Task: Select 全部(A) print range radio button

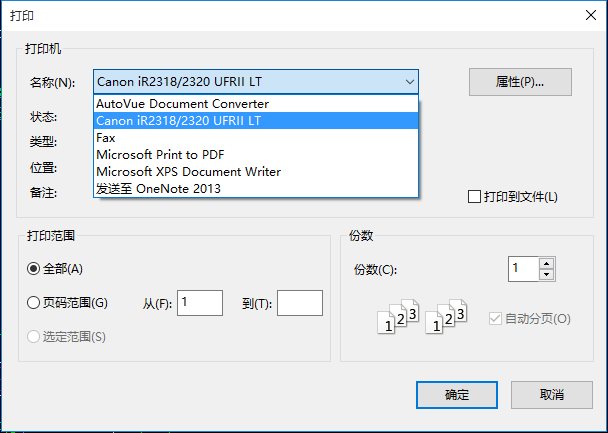Action: point(33,269)
